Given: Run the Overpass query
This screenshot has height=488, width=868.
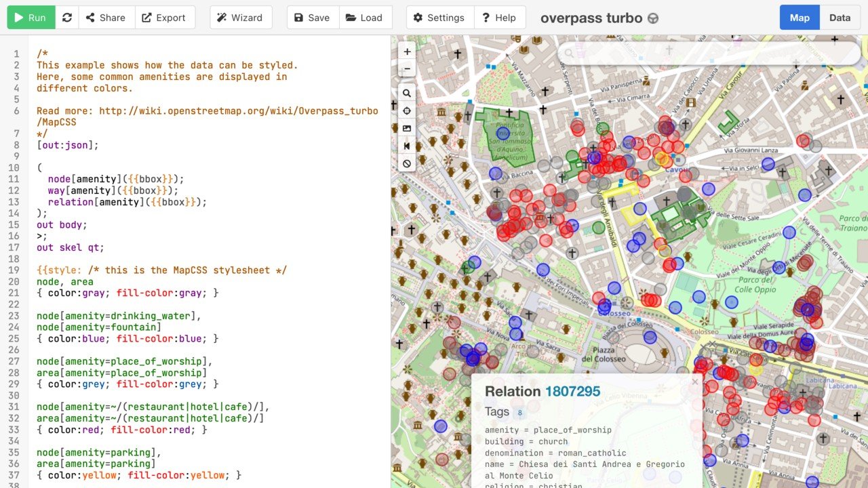Looking at the screenshot, I should pos(30,18).
